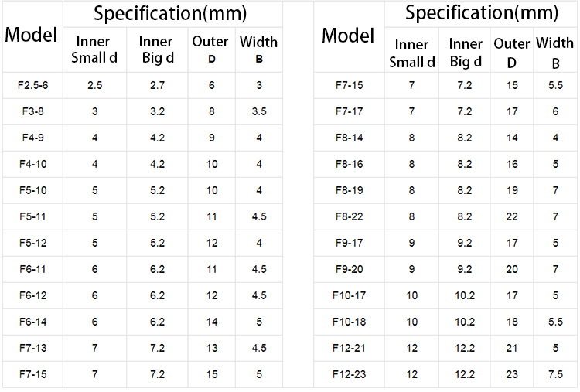Select the F7-17 model cell
Image resolution: width=580 pixels, height=392 pixels.
tap(350, 111)
